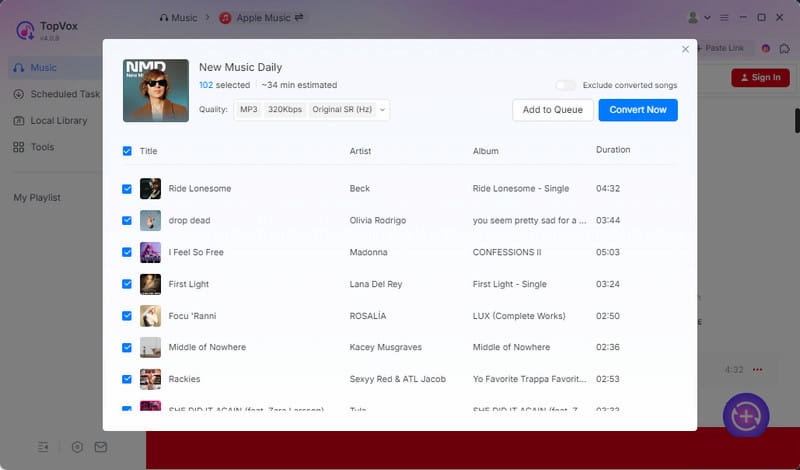This screenshot has width=800, height=470.
Task: Open Scheduled Task in sidebar
Action: pos(56,94)
